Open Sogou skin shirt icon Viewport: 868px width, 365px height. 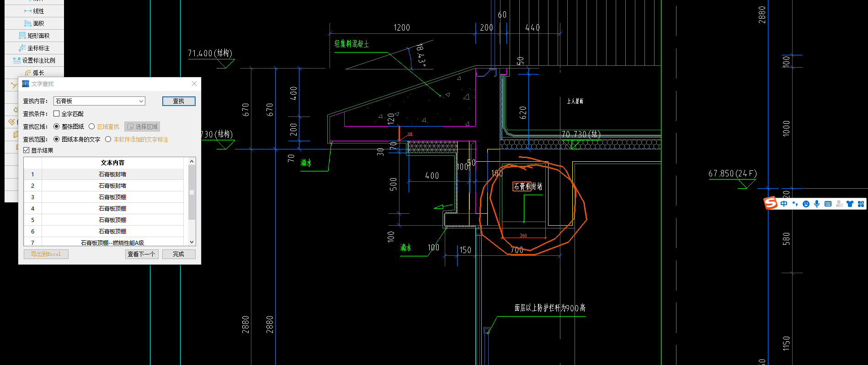tap(850, 204)
